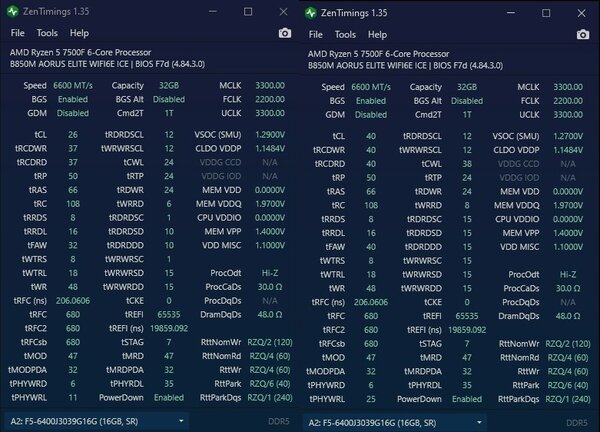This screenshot has width=600, height=432.
Task: Click Speed value 6600 MT/s in left window
Action: click(x=73, y=85)
